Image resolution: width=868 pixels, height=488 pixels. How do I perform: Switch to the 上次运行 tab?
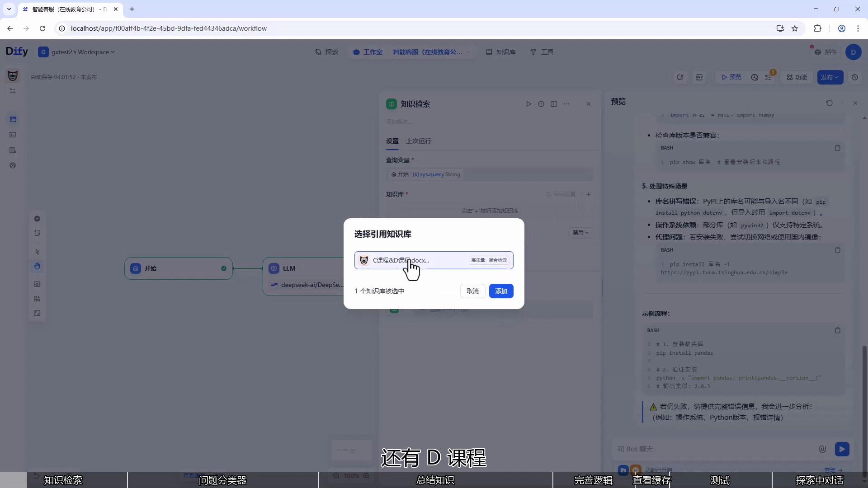[x=419, y=141]
